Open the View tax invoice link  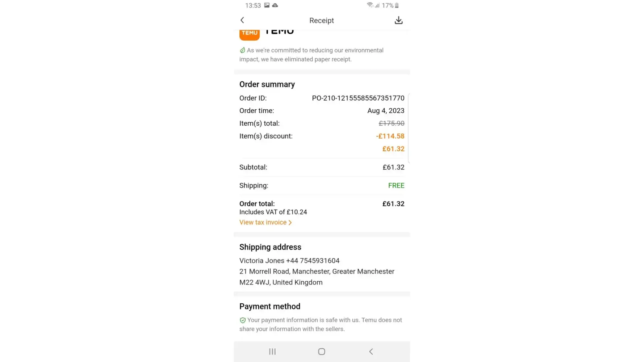[263, 222]
